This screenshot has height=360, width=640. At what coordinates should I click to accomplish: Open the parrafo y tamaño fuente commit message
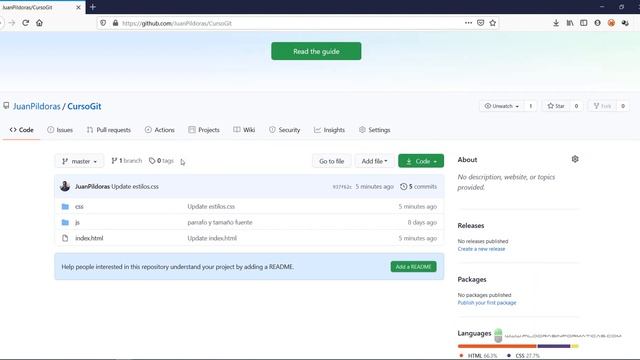[x=220, y=222]
